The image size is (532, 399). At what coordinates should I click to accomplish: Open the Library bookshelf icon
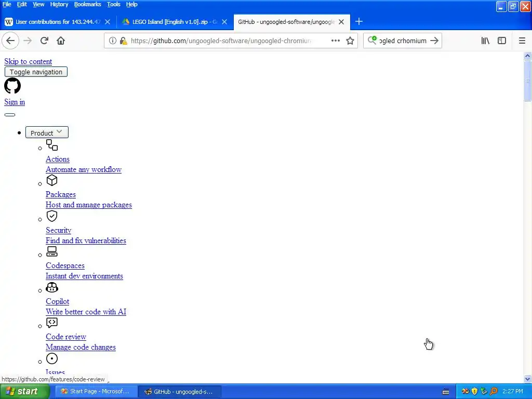485,41
